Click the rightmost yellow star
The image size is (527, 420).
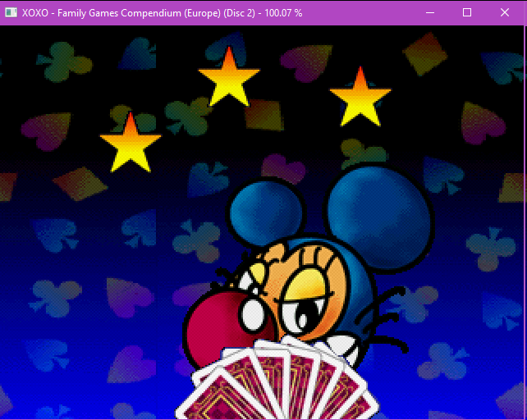click(360, 99)
